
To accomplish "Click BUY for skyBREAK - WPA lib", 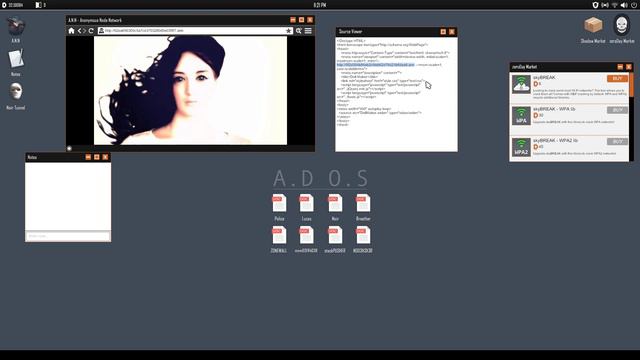I will (x=617, y=110).
